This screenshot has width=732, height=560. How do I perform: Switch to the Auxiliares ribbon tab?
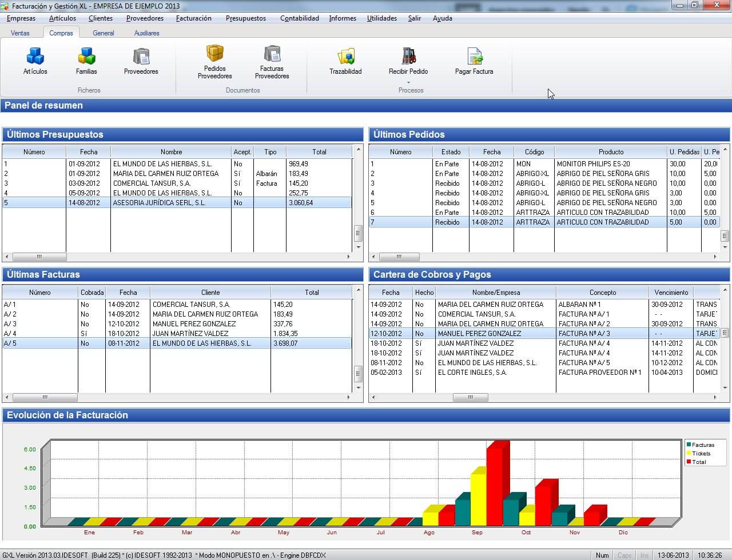(146, 33)
